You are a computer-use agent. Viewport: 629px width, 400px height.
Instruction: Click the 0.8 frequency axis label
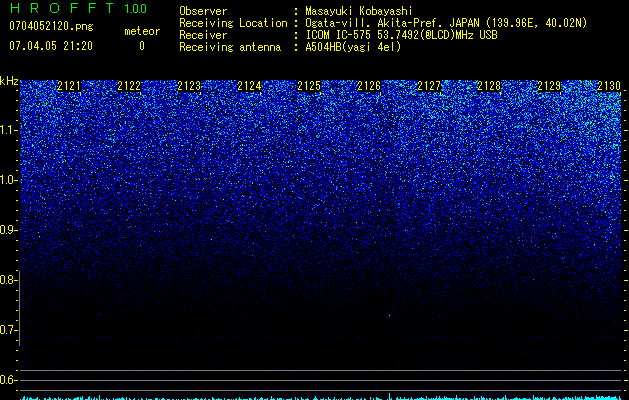pyautogui.click(x=8, y=280)
